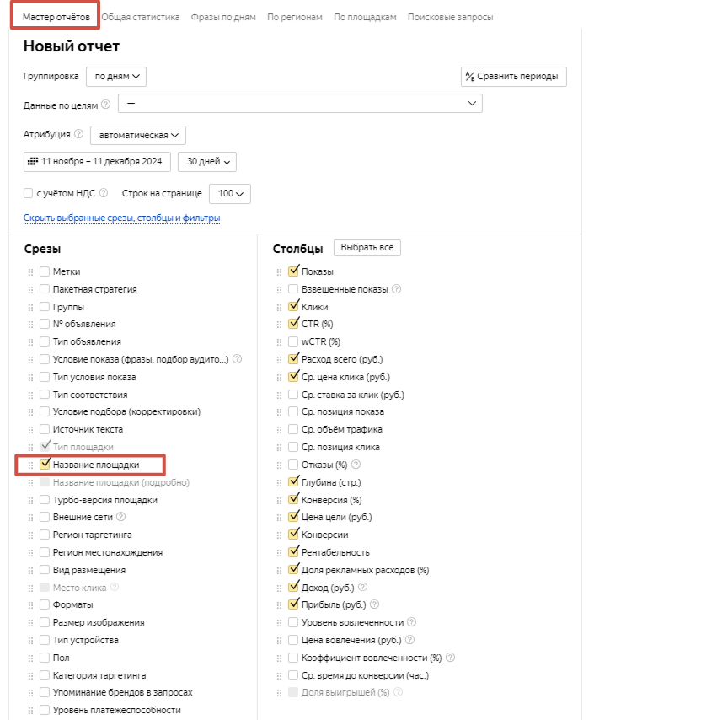The image size is (728, 720).
Task: Open the Строк на странице 100 dropdown
Action: point(229,194)
